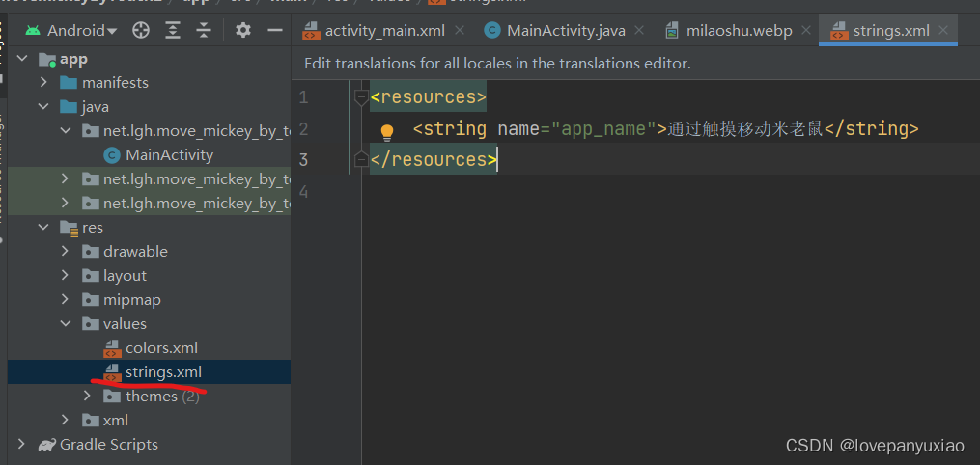Screen dimensions: 980x465
Task: Click the fold end marker on line 3
Action: point(361,160)
